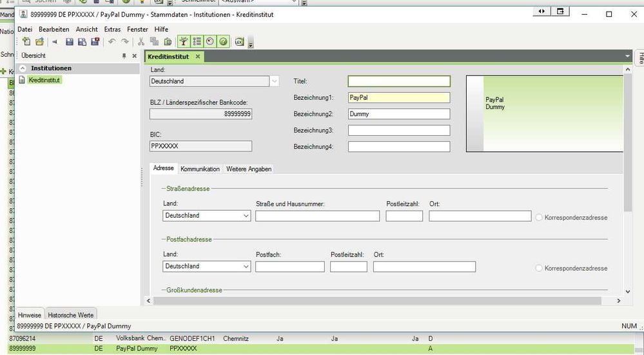This screenshot has height=355, width=644.
Task: Toggle the list view toolbar icon
Action: click(197, 41)
